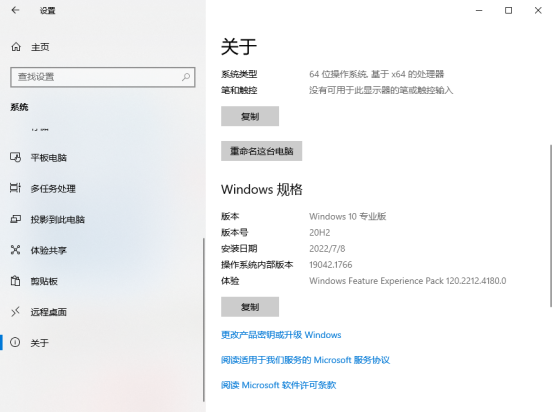Click the multitasking icon beside 多任务处理
This screenshot has width=553, height=412.
pos(16,188)
